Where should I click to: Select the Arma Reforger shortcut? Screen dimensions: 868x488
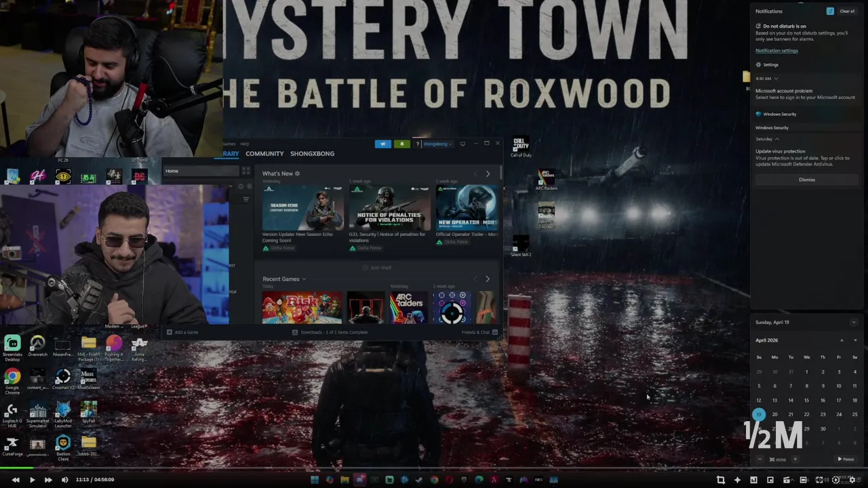click(139, 348)
